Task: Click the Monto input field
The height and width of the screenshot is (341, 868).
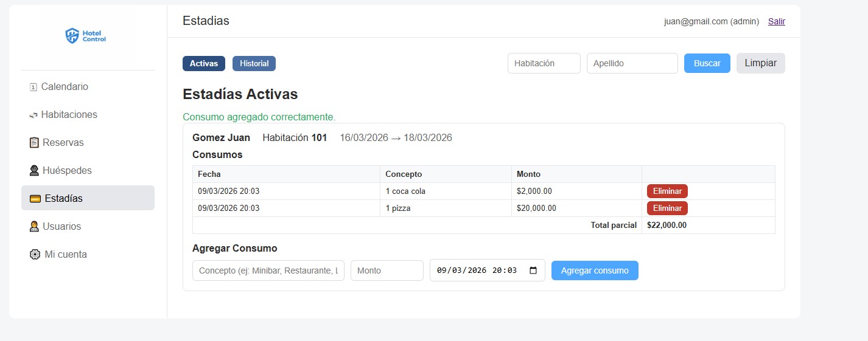Action: (387, 270)
